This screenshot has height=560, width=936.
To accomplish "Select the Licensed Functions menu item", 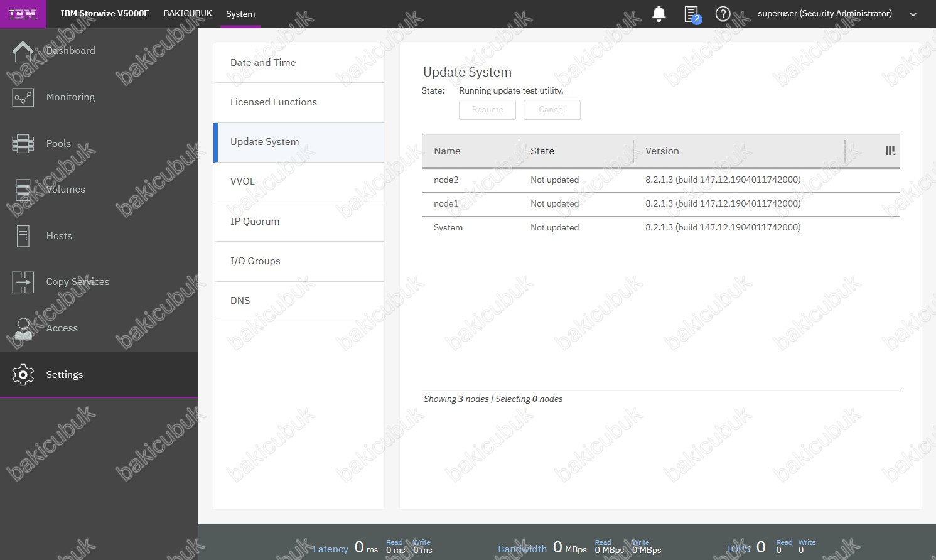I will 274,102.
